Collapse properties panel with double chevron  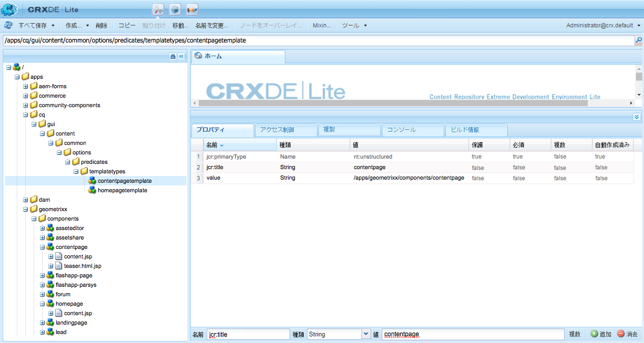637,117
